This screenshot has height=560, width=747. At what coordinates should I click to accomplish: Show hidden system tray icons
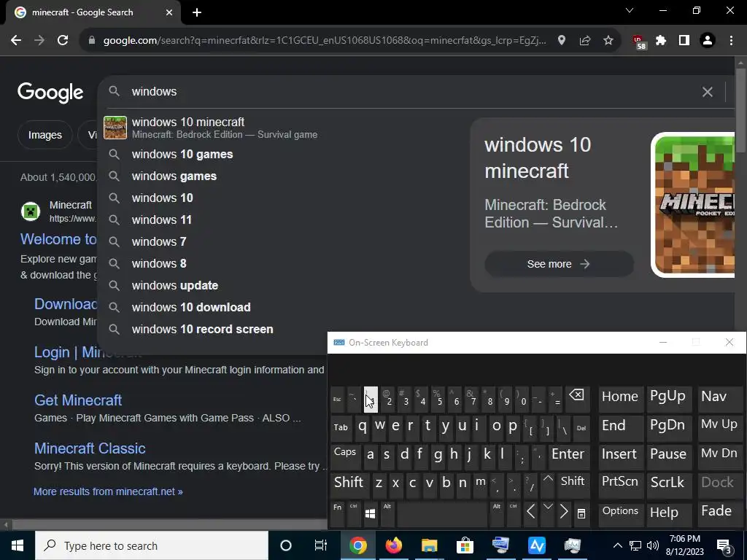click(617, 545)
